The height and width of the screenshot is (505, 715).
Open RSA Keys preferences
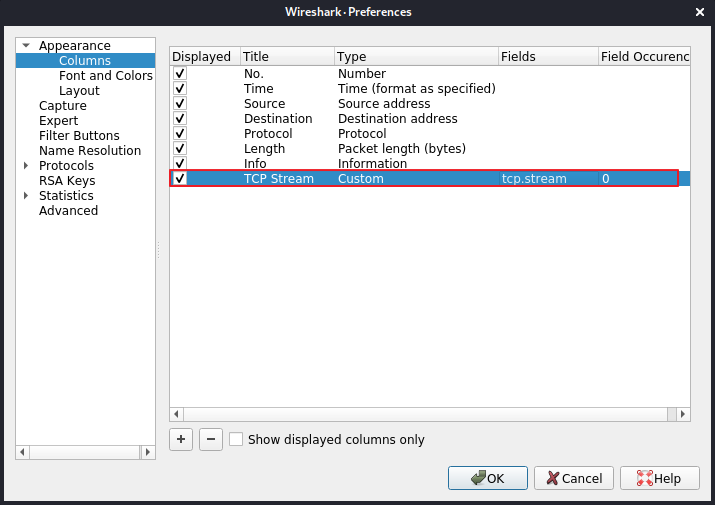tap(67, 181)
